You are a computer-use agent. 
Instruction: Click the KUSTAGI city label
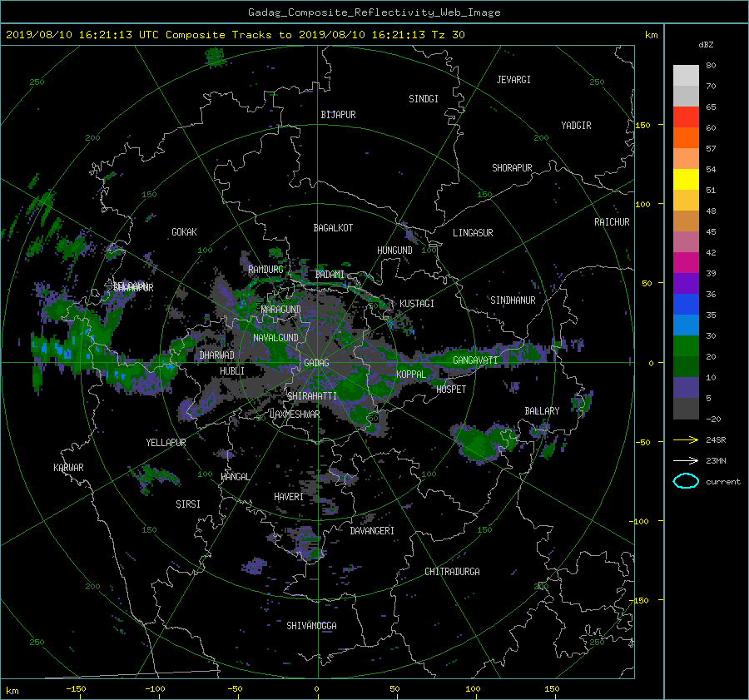point(417,304)
